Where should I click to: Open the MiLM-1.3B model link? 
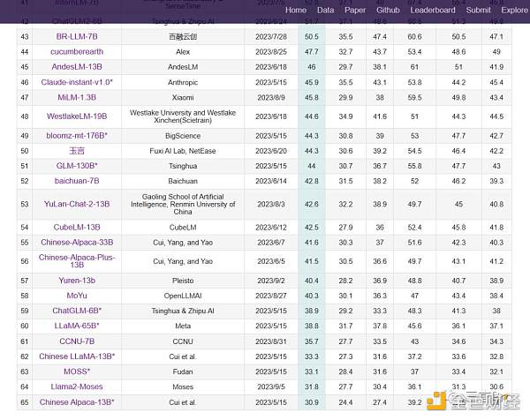coord(77,97)
